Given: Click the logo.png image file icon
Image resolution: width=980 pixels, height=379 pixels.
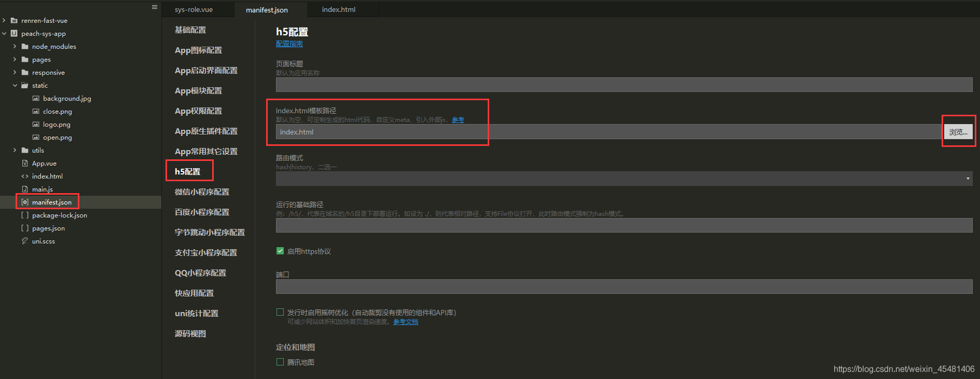Looking at the screenshot, I should 36,125.
